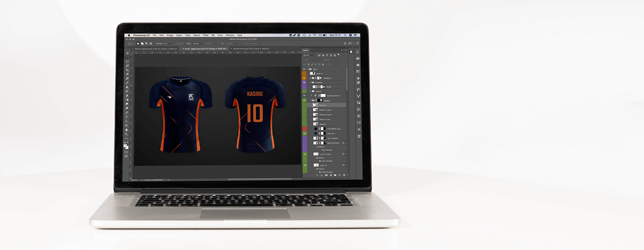Click the foreground color swatch
The image size is (644, 250).
pyautogui.click(x=126, y=146)
